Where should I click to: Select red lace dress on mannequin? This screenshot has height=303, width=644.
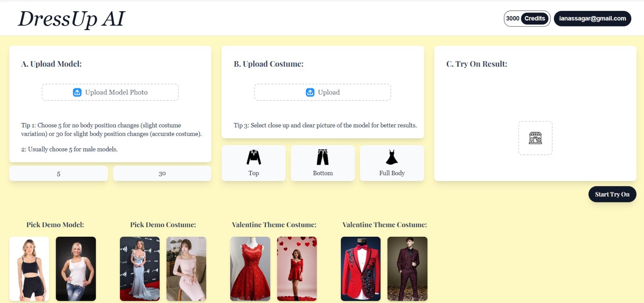click(250, 269)
